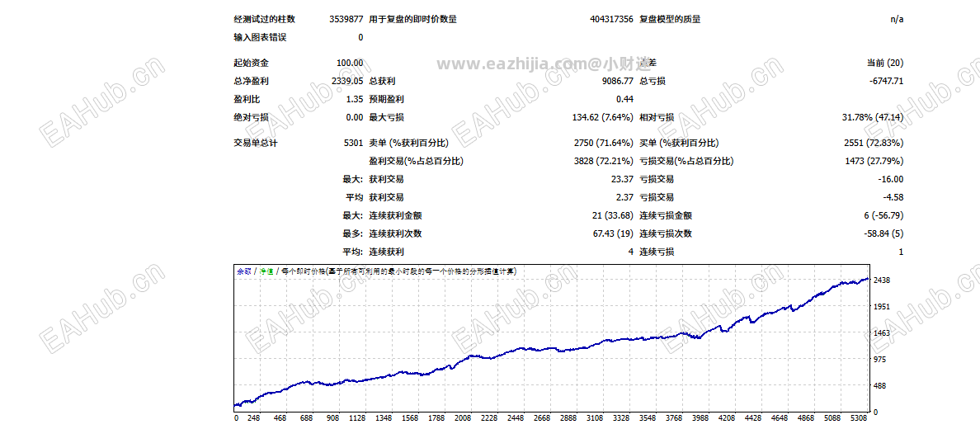Select the short positions value 2750 (71.64%)
This screenshot has width=980, height=429.
pyautogui.click(x=604, y=144)
